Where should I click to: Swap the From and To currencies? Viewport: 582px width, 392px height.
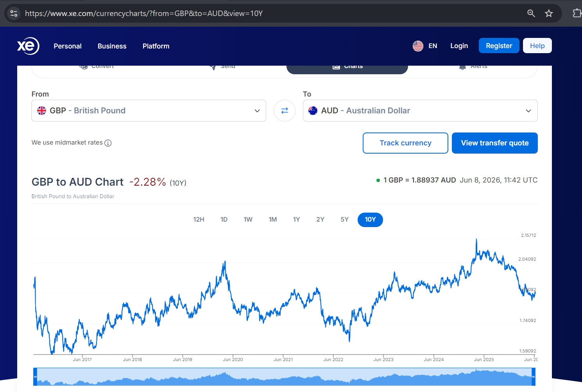pyautogui.click(x=285, y=111)
